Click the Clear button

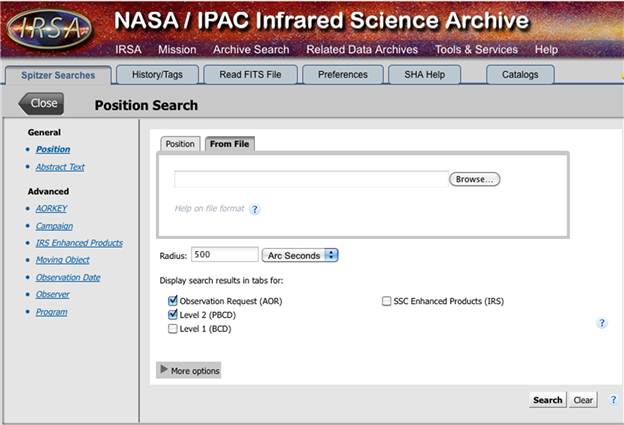pyautogui.click(x=583, y=400)
